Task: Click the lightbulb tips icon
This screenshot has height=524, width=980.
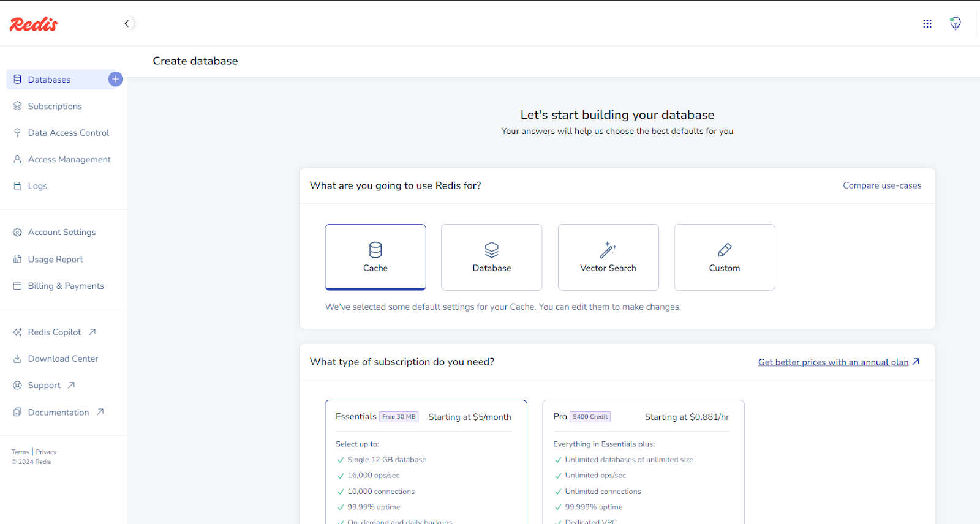Action: click(955, 24)
